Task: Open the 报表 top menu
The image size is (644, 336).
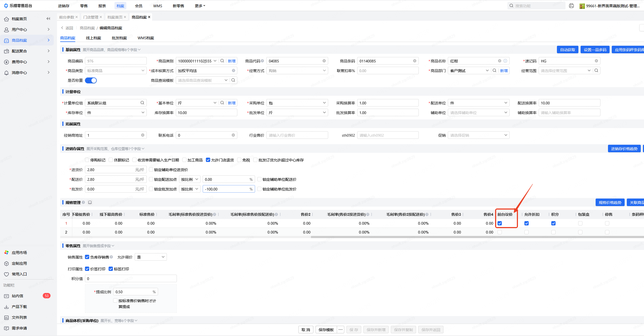Action: [102, 6]
